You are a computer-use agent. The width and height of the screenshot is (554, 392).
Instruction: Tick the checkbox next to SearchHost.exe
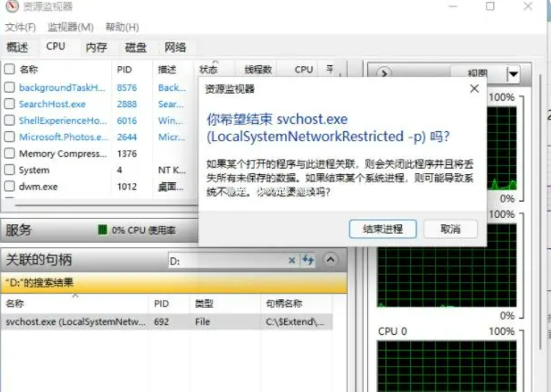(10, 104)
